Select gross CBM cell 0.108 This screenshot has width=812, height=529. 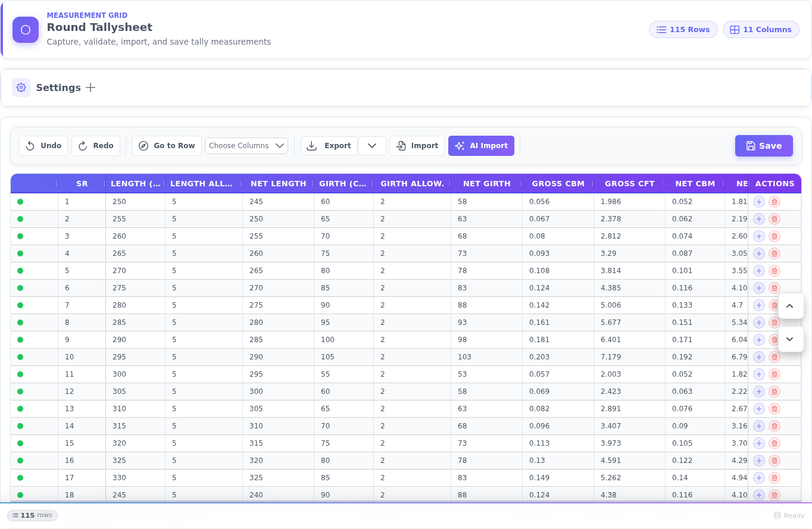click(558, 271)
